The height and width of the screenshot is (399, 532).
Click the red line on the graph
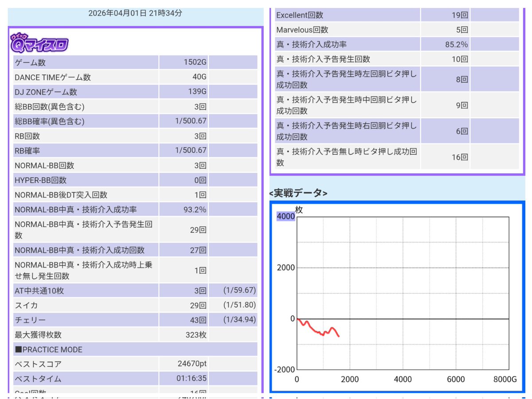click(318, 328)
